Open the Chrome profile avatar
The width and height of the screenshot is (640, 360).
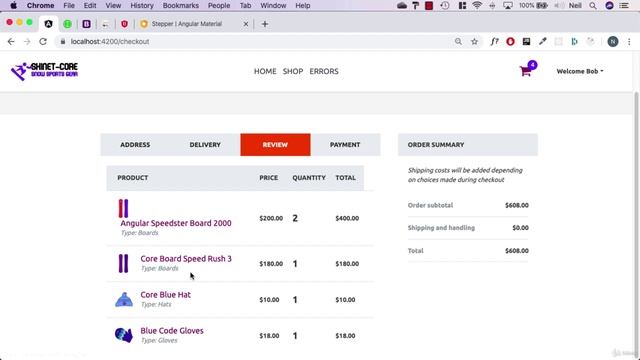pos(613,42)
